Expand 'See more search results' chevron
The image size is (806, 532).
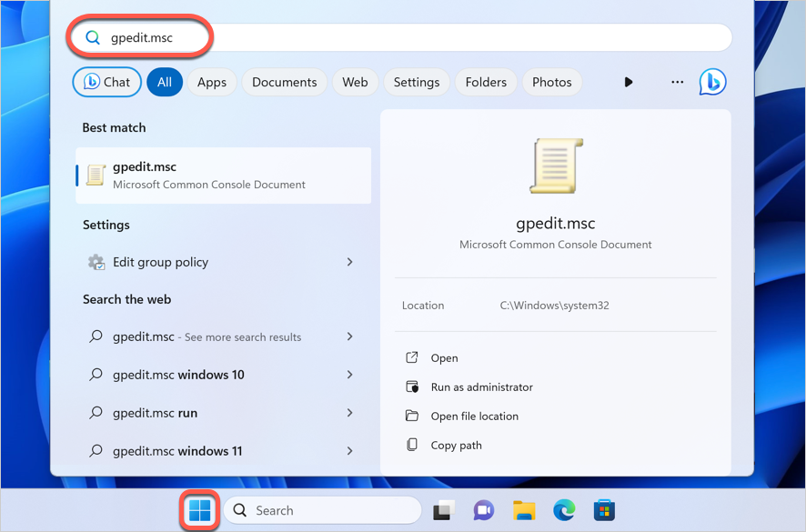coord(349,336)
